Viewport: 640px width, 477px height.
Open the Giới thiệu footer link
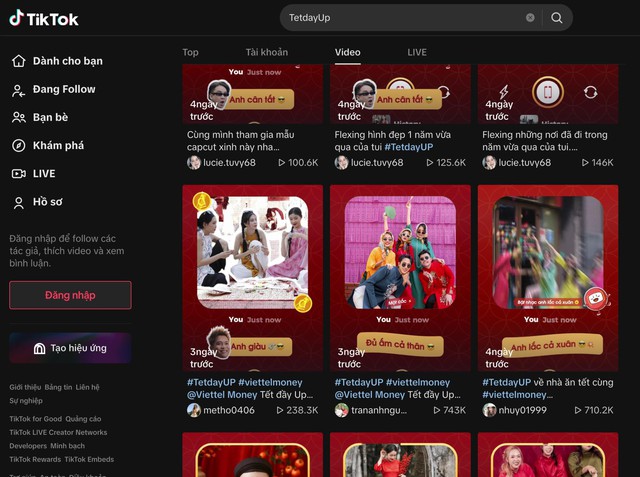[25, 387]
